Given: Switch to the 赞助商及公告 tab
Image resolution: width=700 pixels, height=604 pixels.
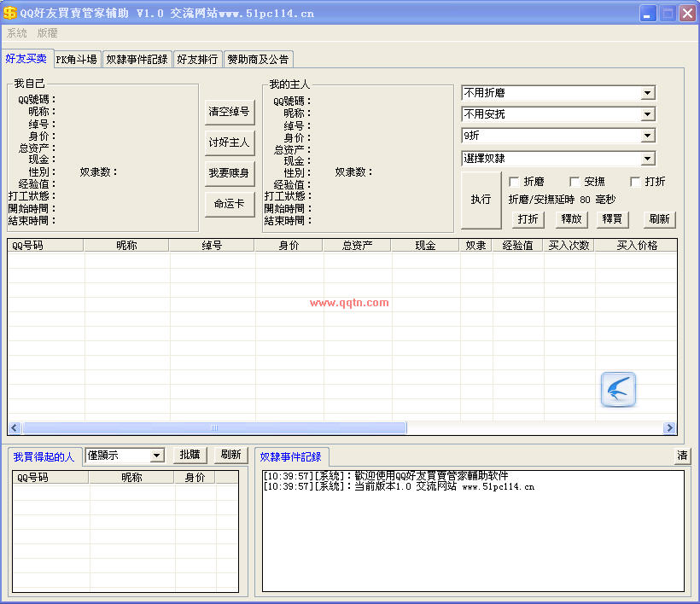Looking at the screenshot, I should point(259,60).
